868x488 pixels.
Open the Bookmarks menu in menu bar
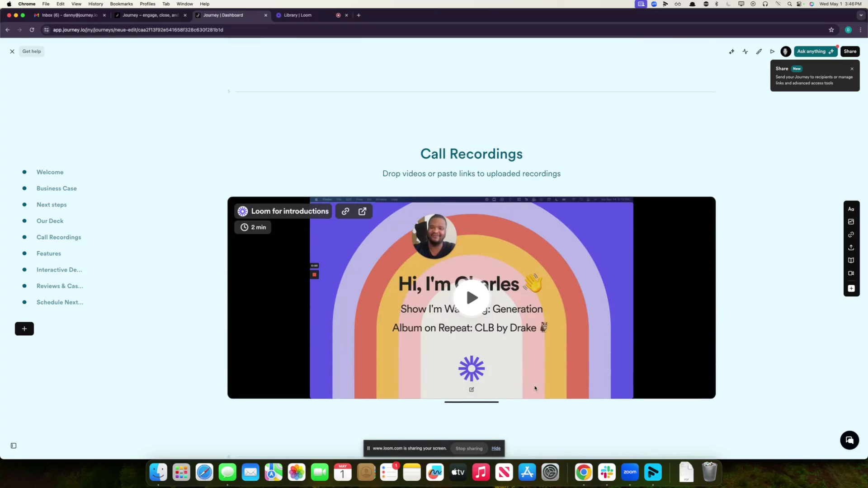tap(121, 4)
